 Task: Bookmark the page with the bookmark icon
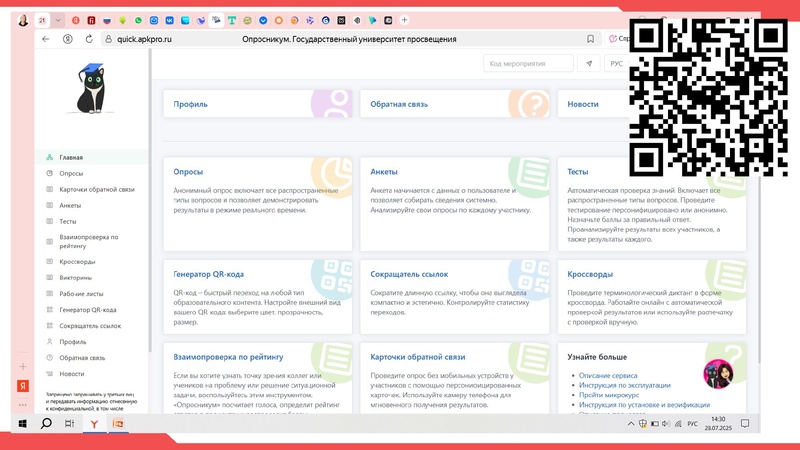click(590, 39)
